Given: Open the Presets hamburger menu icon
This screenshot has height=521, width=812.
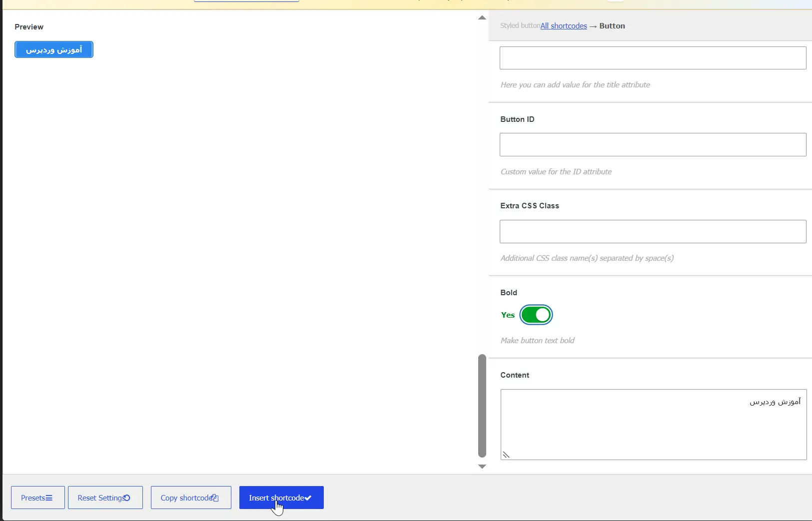Looking at the screenshot, I should pos(49,498).
